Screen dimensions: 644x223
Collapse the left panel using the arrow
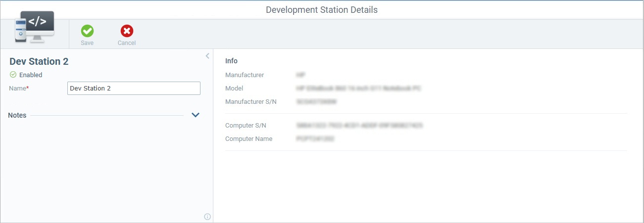[x=207, y=56]
